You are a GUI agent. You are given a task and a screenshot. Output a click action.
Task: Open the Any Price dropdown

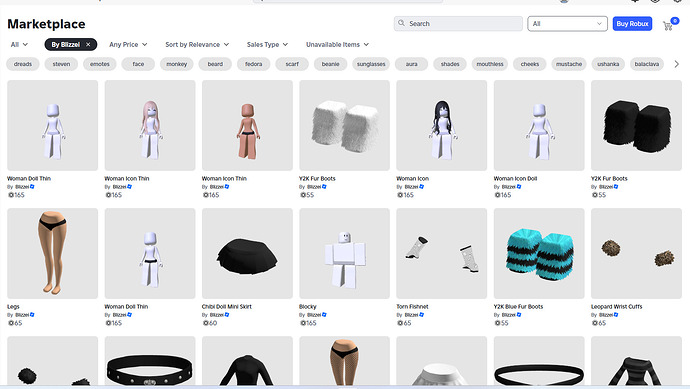pos(128,44)
